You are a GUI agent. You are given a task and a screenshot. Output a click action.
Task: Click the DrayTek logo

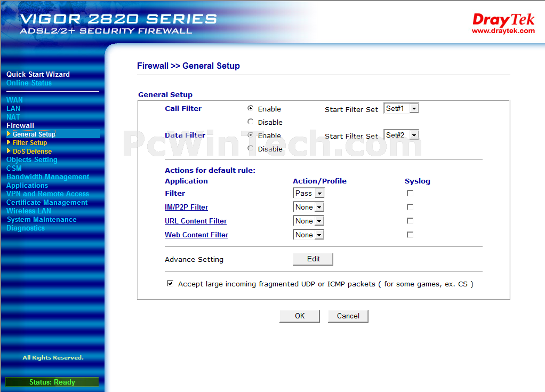[503, 19]
